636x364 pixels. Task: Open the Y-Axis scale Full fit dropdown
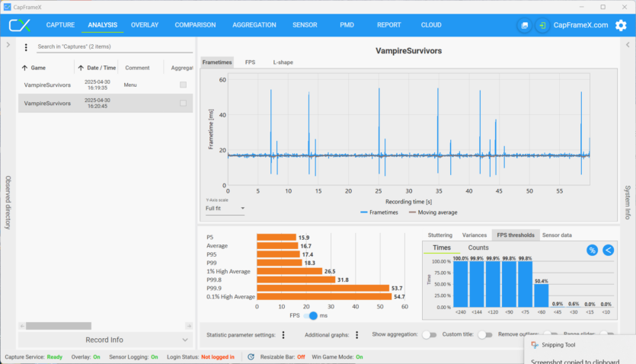[x=225, y=208]
